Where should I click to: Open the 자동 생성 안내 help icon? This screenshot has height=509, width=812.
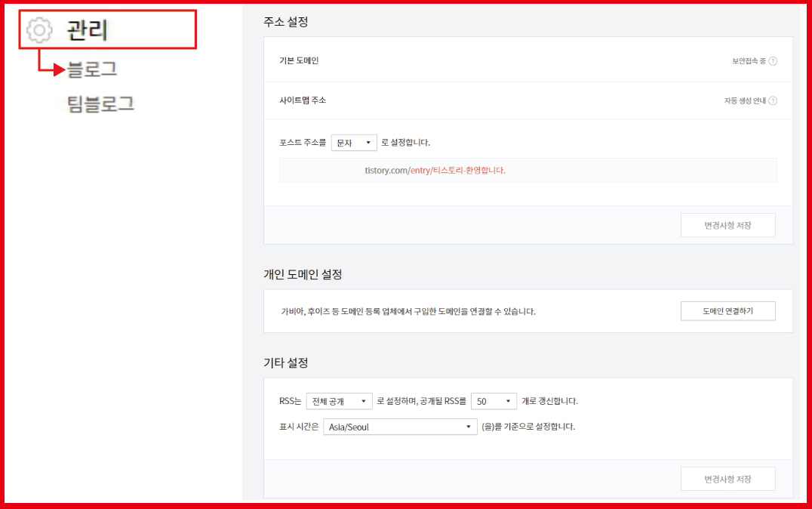coord(771,99)
